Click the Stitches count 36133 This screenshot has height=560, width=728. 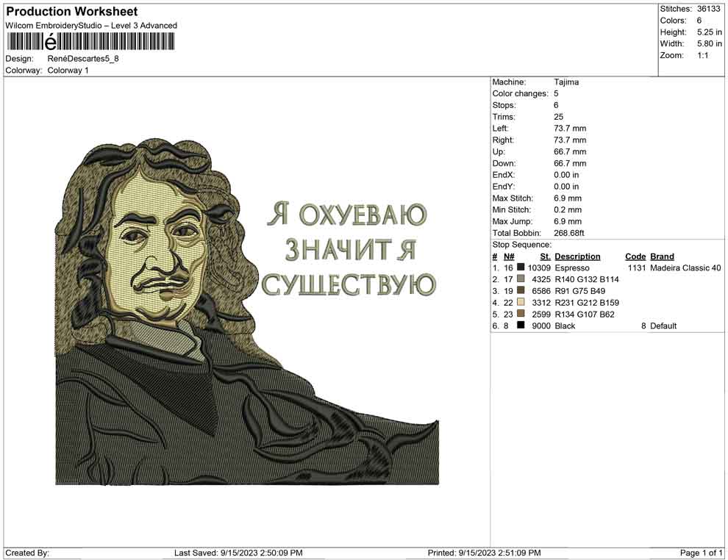708,9
